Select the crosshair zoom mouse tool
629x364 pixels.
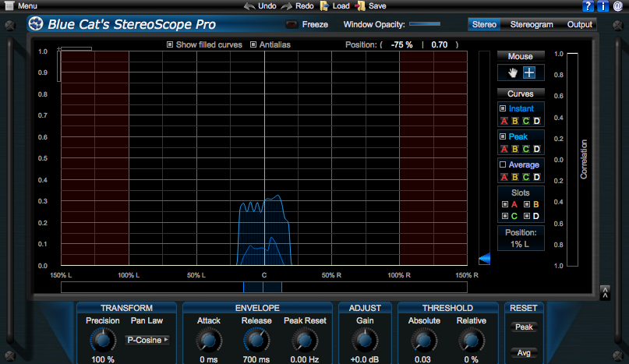[529, 72]
